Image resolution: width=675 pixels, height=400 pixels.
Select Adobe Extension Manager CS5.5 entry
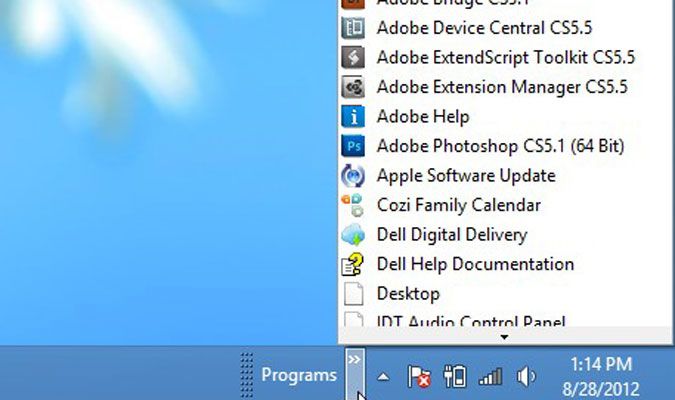coord(502,87)
